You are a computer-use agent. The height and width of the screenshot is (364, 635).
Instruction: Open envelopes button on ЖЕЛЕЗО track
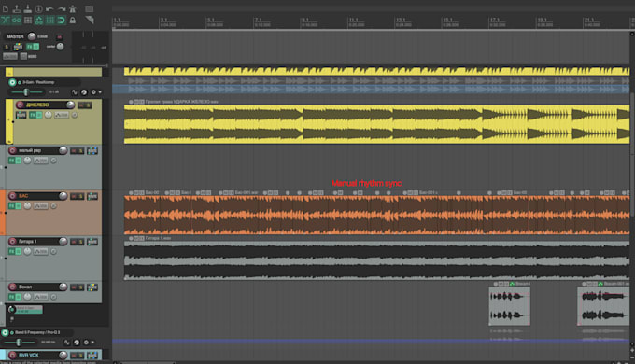tap(62, 116)
